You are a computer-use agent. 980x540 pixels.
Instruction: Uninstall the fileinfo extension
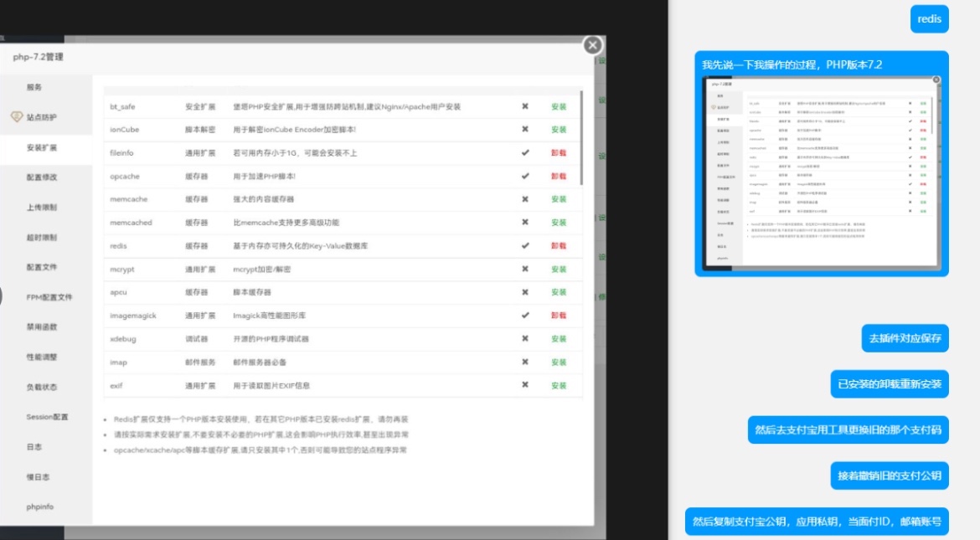pyautogui.click(x=559, y=153)
